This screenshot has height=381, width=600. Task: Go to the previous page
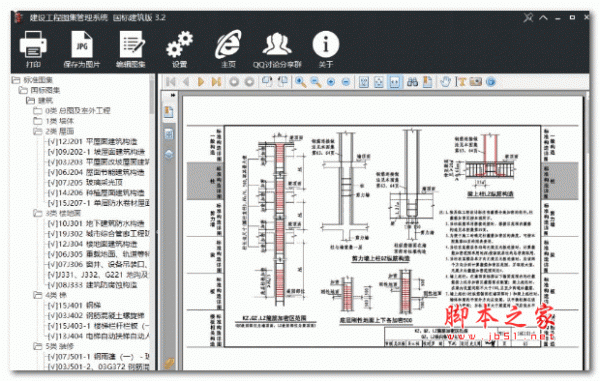(186, 81)
